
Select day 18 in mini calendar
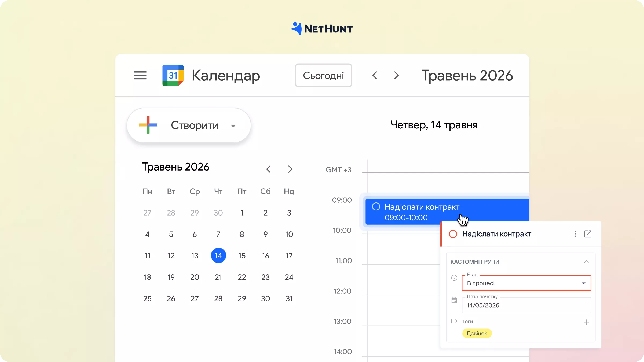pos(147,277)
